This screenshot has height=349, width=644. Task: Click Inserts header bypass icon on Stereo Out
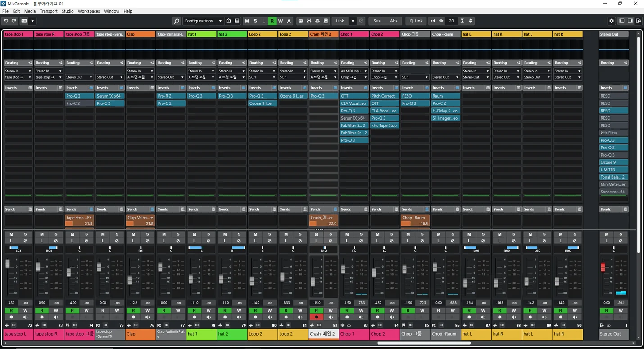click(x=625, y=88)
